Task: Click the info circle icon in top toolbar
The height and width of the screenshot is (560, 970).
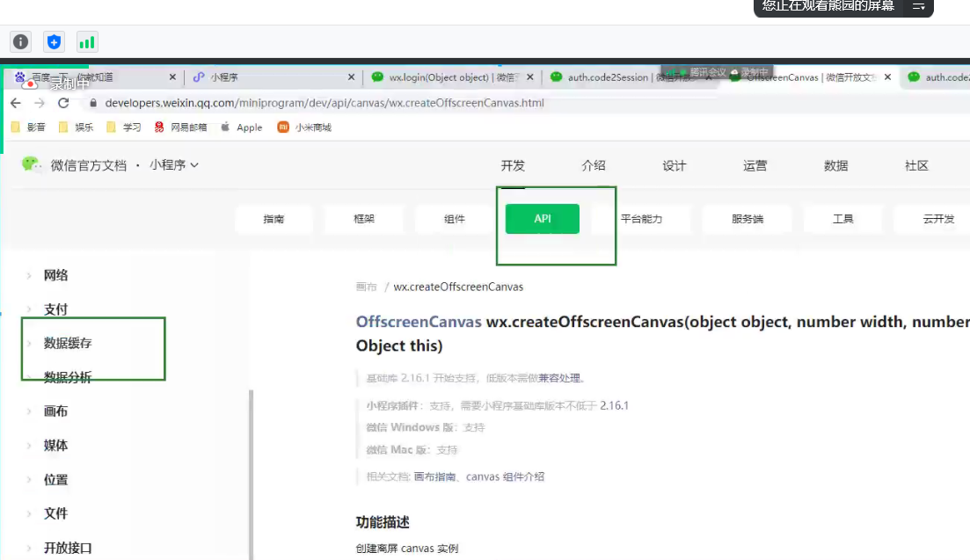Action: point(20,41)
